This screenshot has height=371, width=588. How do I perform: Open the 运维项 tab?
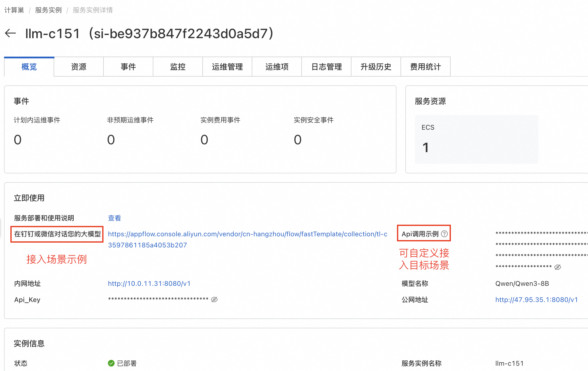point(277,67)
